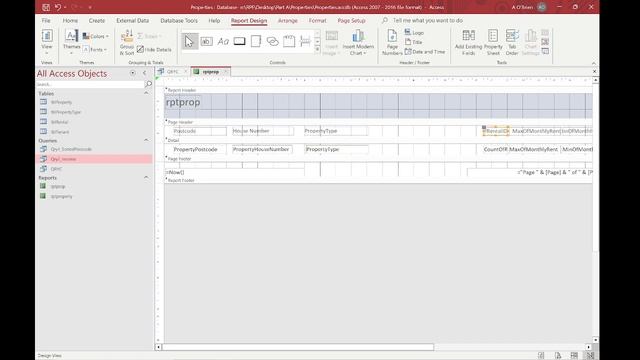Pick the Button control
640x360 pixels.
point(240,41)
